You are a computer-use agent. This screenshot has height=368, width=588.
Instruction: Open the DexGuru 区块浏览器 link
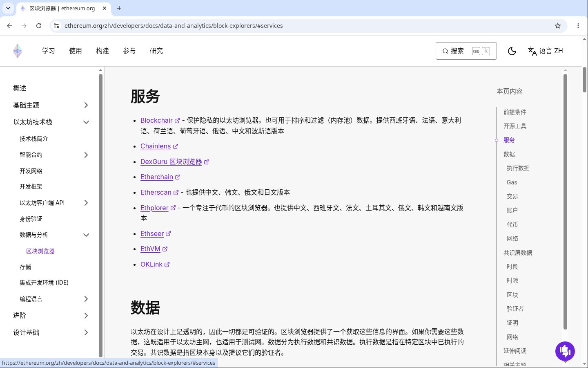coord(175,162)
